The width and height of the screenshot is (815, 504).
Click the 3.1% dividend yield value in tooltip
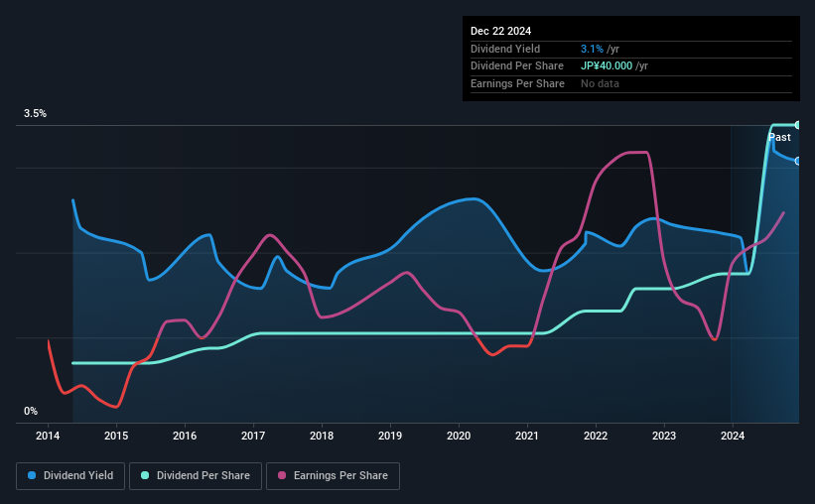point(592,49)
